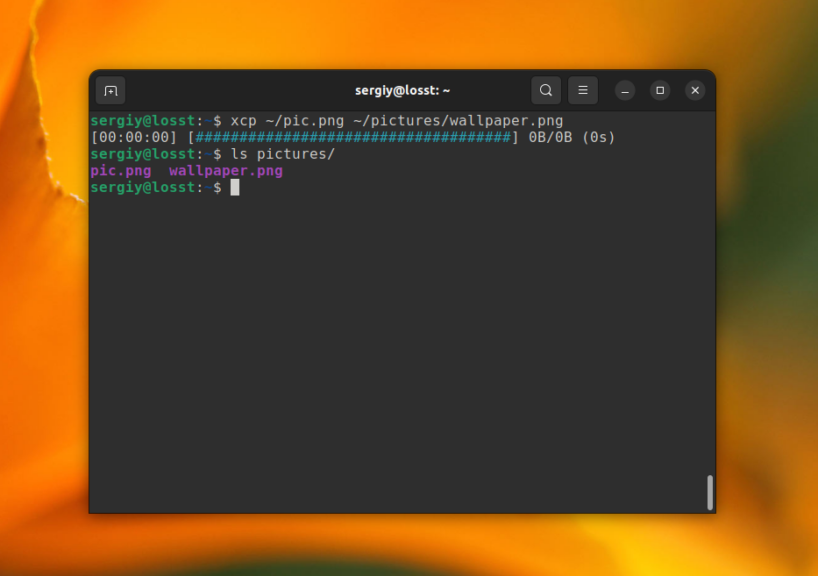Screen dimensions: 818x576
Task: Click the ~/pic.png source argument
Action: point(304,121)
